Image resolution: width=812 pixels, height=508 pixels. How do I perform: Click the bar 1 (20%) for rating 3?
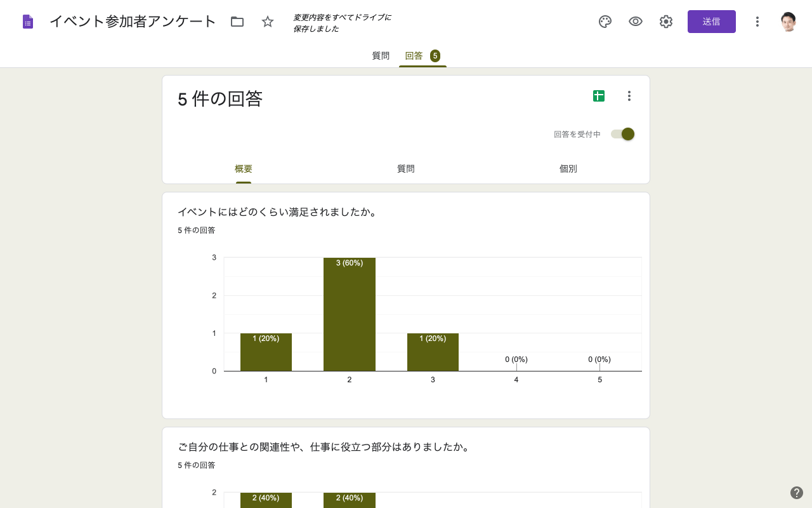click(433, 352)
